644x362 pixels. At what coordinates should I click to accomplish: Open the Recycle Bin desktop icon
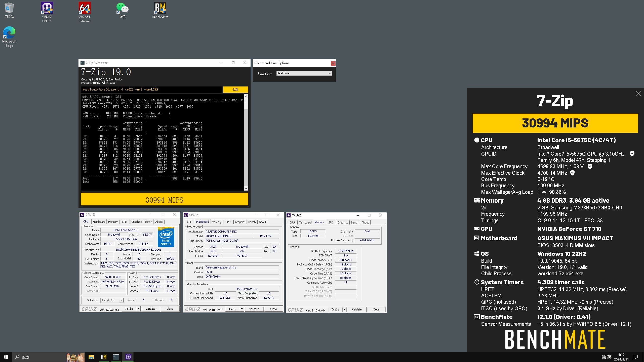point(9,10)
